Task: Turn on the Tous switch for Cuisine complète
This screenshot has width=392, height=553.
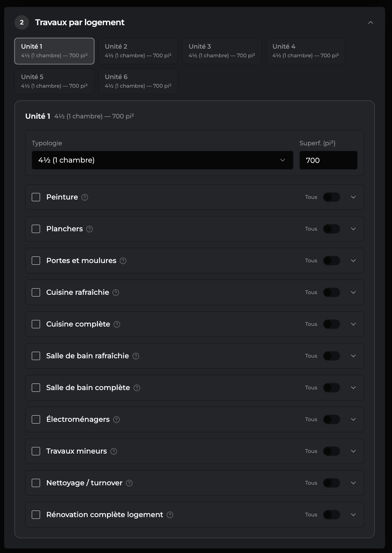Action: [x=332, y=324]
